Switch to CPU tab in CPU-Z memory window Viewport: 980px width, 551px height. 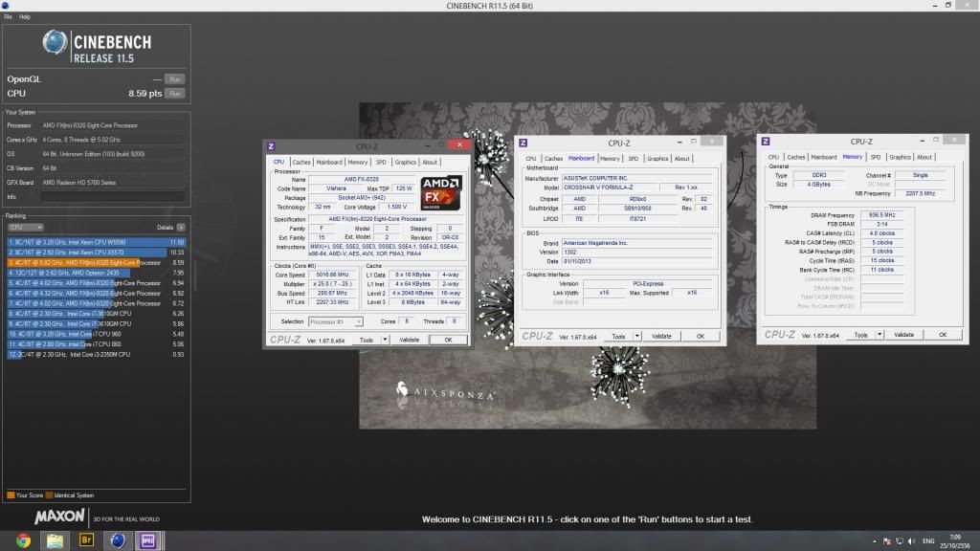point(773,158)
